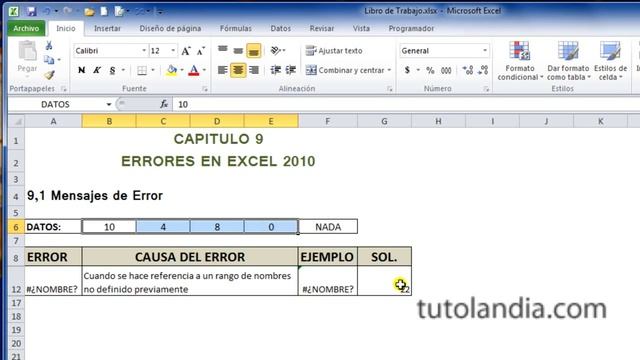Image resolution: width=640 pixels, height=360 pixels.
Task: Click the Open folder icon in quick access toolbar
Action: [x=89, y=11]
